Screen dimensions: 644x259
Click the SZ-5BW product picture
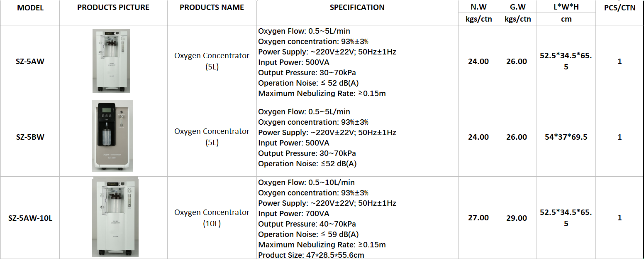click(x=112, y=136)
